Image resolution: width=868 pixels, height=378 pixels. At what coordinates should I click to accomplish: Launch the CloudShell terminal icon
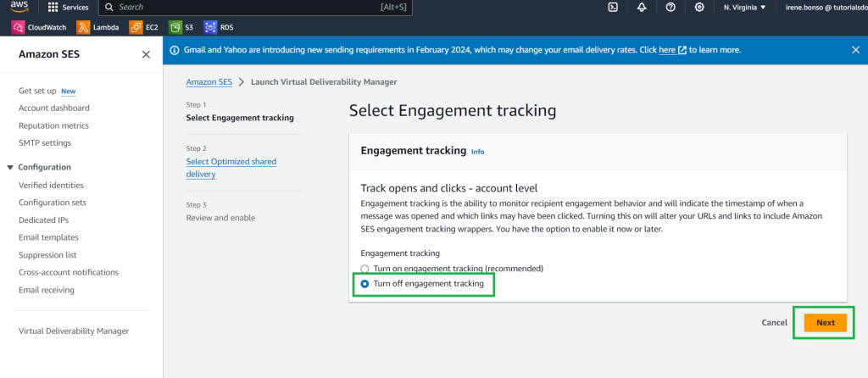pos(613,7)
